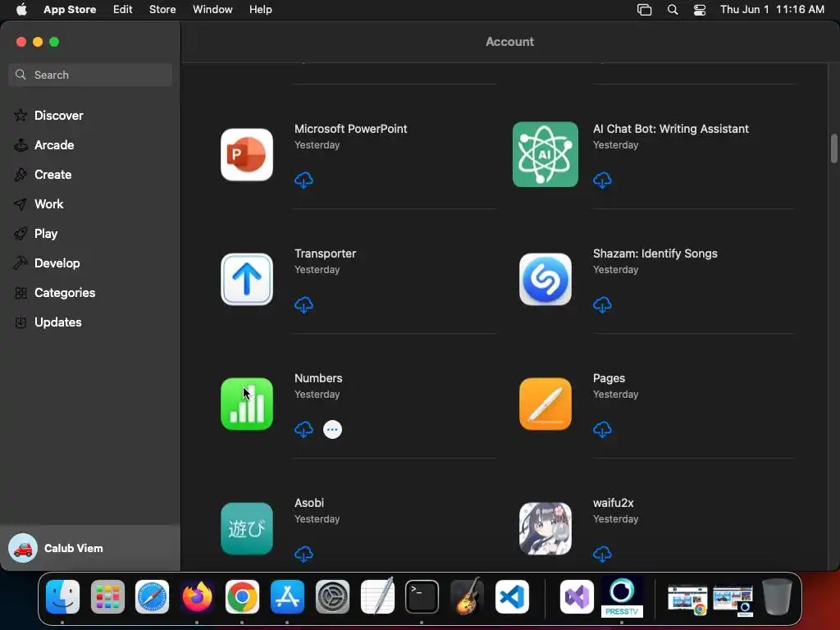Launch Safari from the Dock
Image resolution: width=840 pixels, height=630 pixels.
point(152,597)
